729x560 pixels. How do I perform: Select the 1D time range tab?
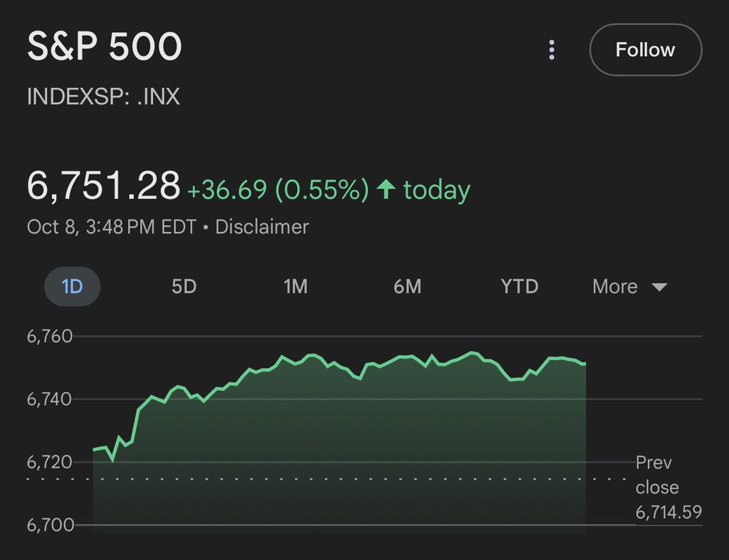(x=73, y=287)
